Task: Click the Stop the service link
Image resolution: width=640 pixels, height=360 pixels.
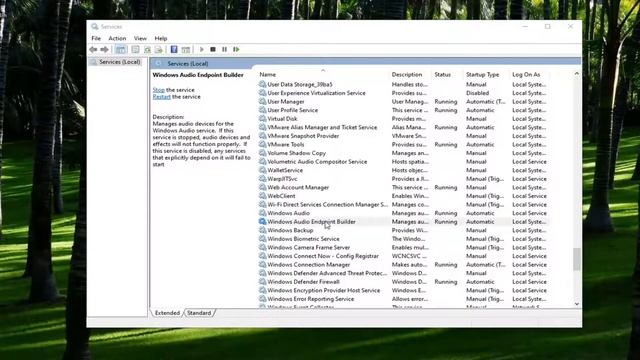Action: (158, 90)
